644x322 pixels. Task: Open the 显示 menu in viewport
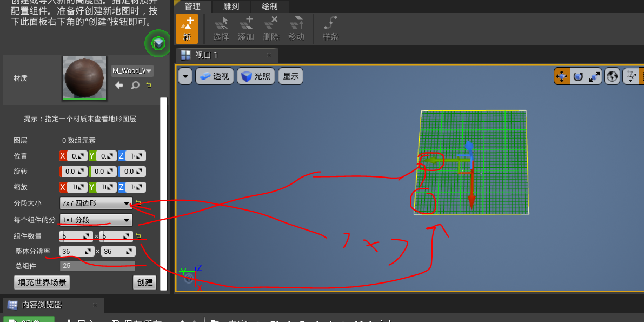click(291, 76)
